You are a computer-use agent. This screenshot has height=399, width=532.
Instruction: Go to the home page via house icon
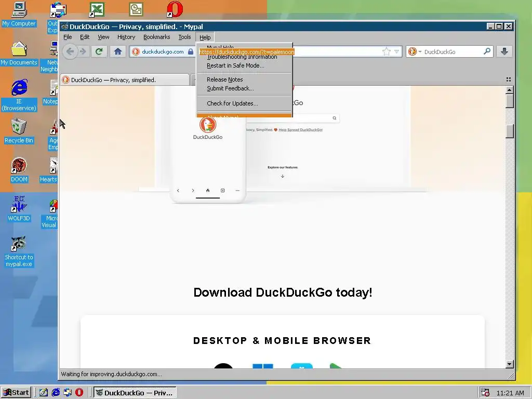(118, 51)
